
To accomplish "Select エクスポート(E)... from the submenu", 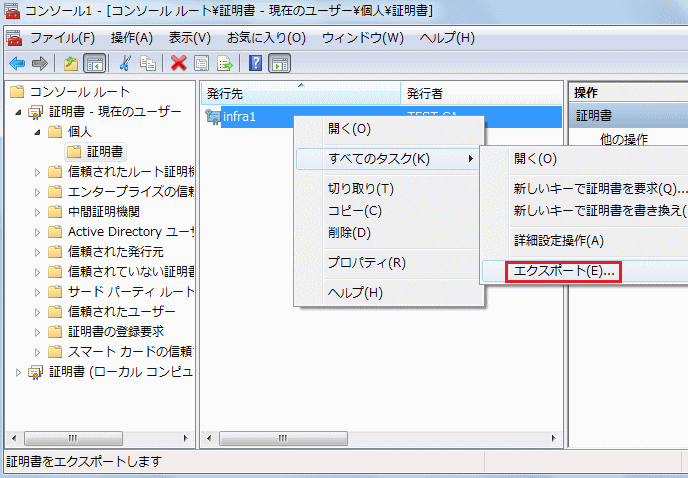I will 550,271.
